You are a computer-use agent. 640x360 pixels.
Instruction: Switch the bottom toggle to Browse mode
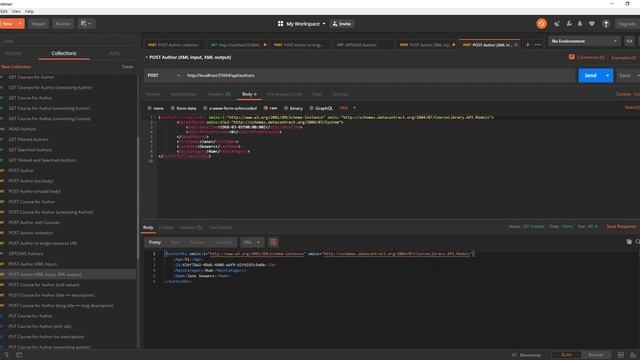click(596, 355)
